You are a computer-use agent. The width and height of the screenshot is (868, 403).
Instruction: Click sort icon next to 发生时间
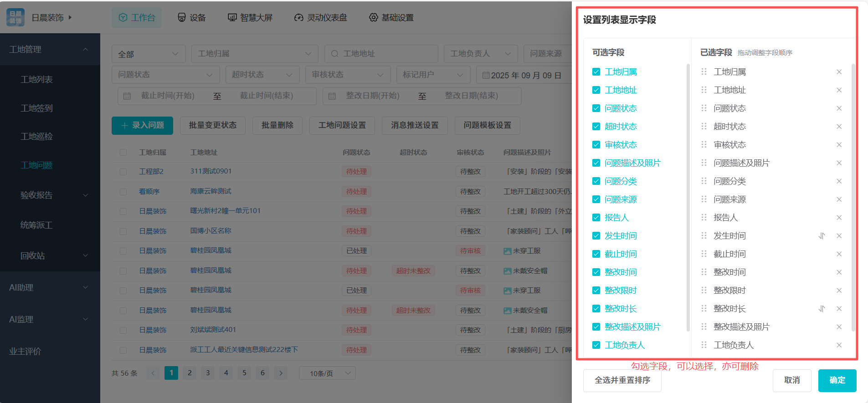tap(822, 236)
